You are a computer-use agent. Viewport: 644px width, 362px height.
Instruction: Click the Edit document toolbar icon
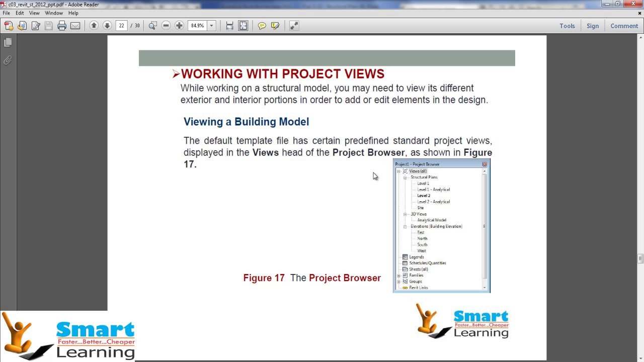coord(36,26)
